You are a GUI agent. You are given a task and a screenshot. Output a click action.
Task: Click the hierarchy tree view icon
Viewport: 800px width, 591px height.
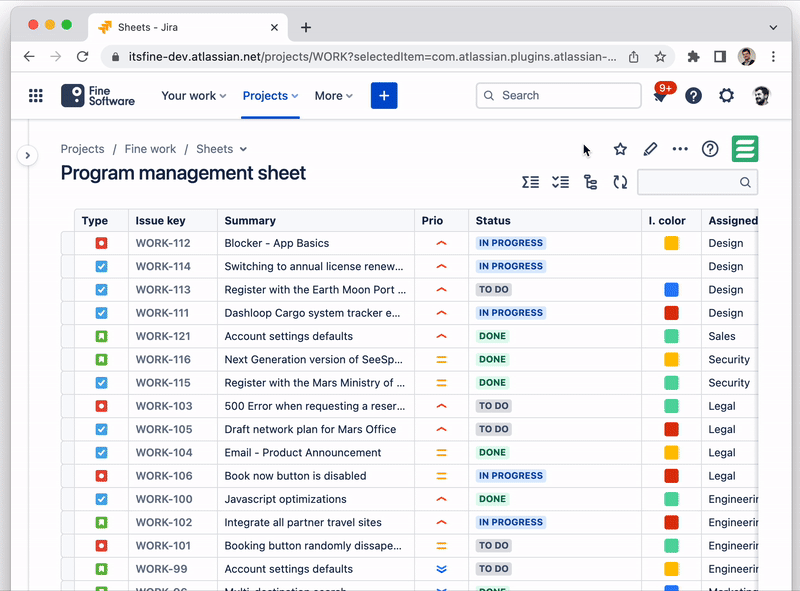(x=590, y=182)
